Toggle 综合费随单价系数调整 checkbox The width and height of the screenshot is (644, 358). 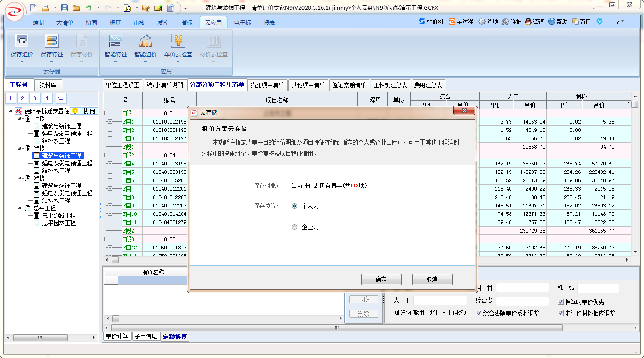click(x=479, y=313)
